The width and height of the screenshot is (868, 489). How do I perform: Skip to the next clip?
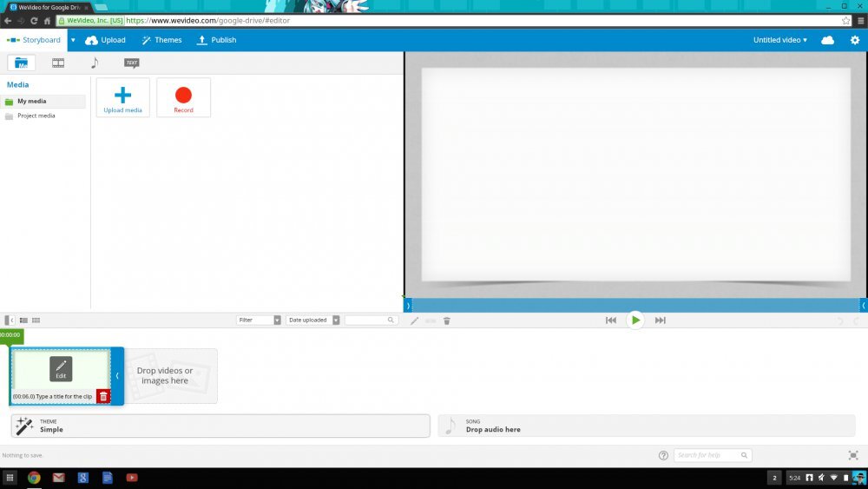[x=661, y=320]
